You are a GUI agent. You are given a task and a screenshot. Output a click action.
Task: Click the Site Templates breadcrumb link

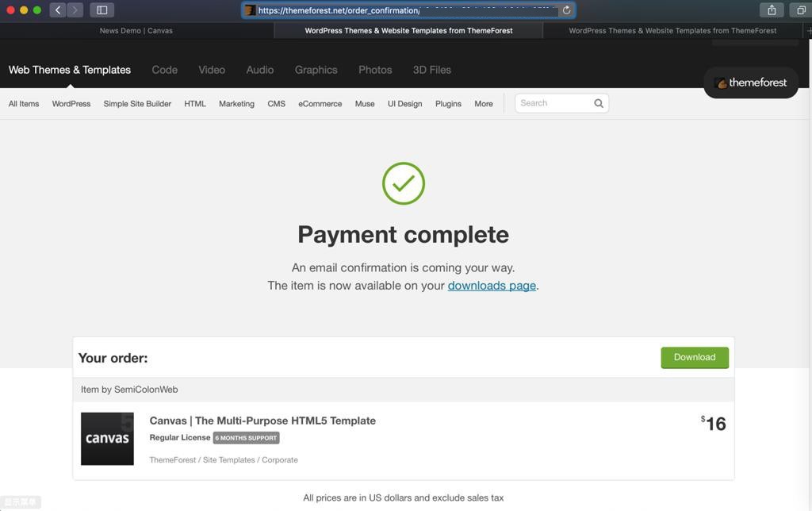229,460
